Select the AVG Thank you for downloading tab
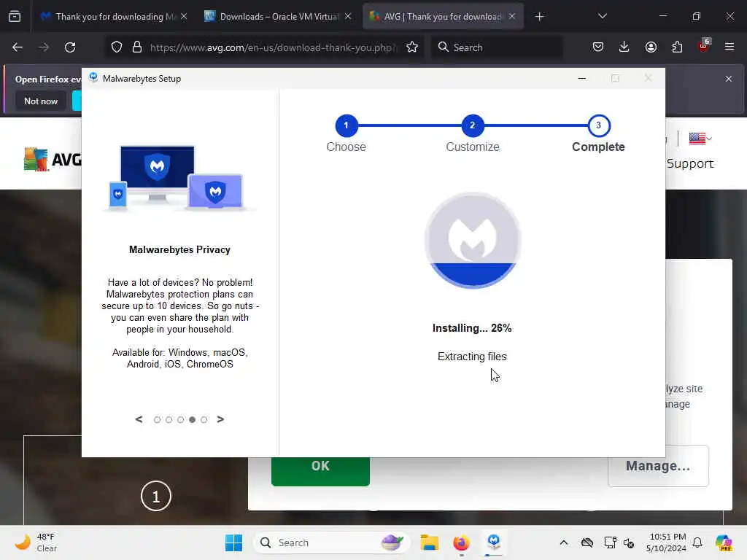The width and height of the screenshot is (747, 560). click(x=443, y=17)
